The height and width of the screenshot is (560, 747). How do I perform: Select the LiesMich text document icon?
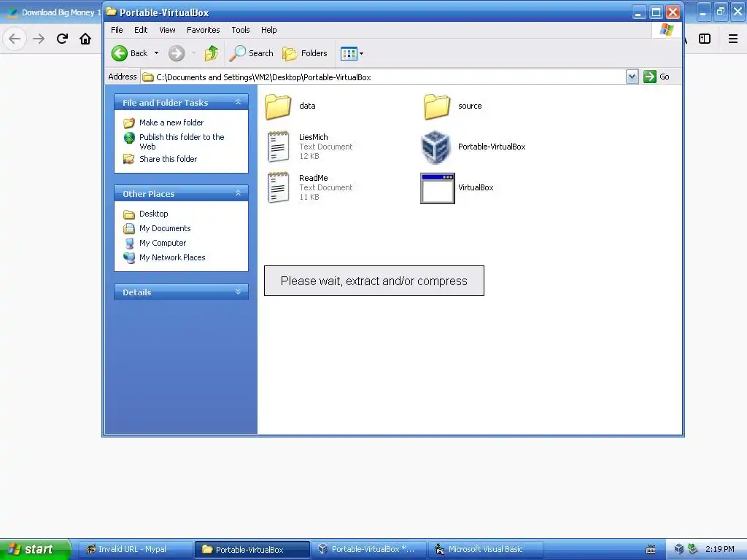[278, 147]
